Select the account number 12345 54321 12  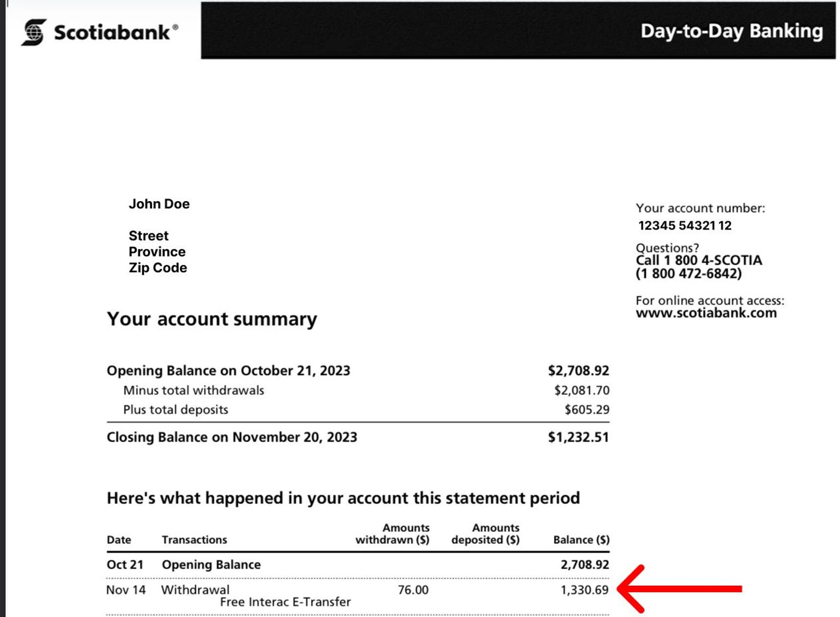coord(684,225)
